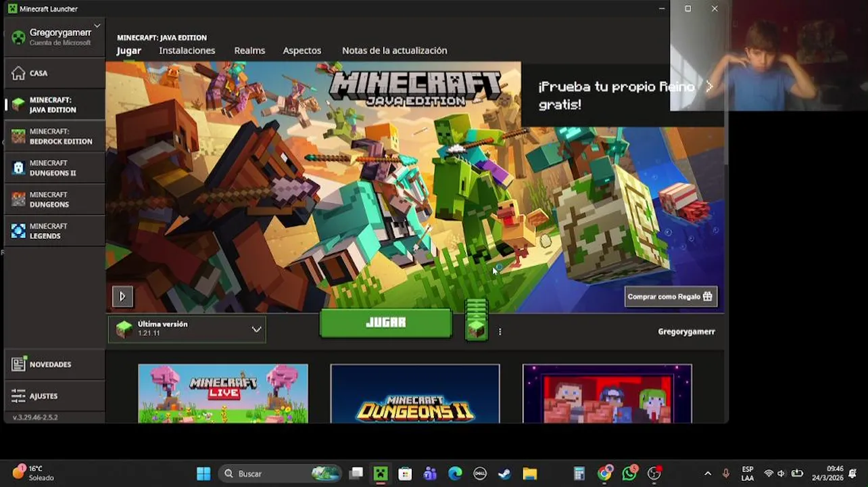Click Comprar como Regalo button
This screenshot has height=487, width=868.
671,296
